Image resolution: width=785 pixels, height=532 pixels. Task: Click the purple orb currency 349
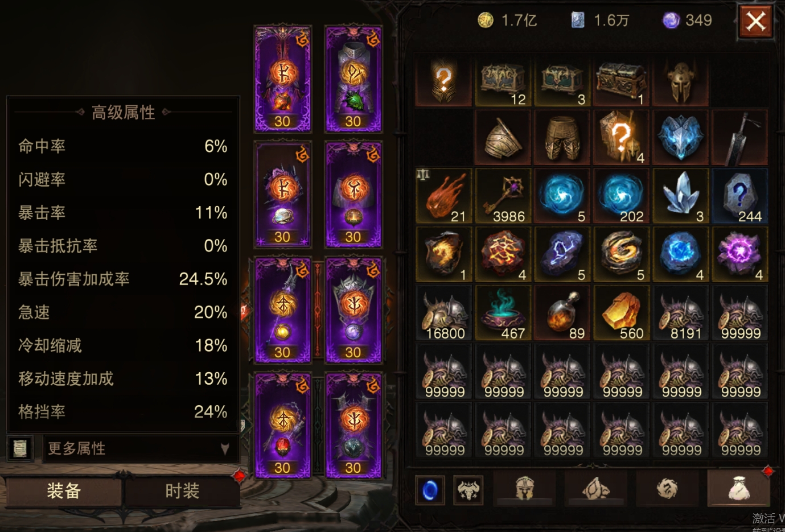coord(687,20)
